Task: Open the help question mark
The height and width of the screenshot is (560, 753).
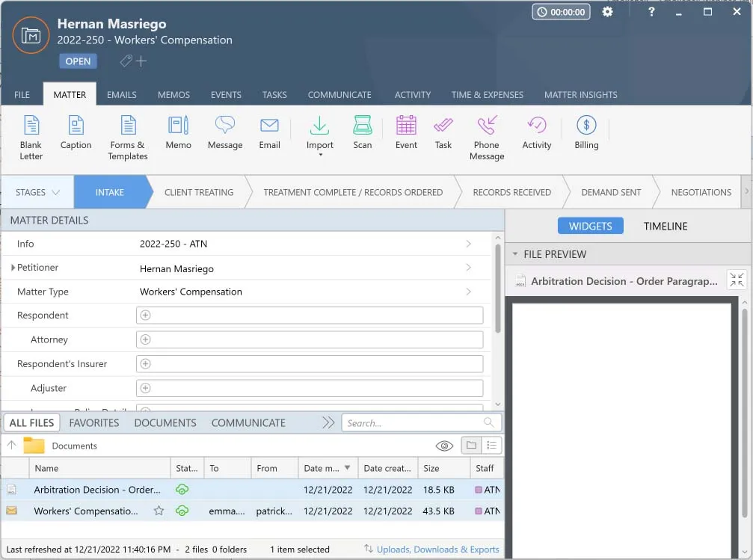Action: pos(651,11)
